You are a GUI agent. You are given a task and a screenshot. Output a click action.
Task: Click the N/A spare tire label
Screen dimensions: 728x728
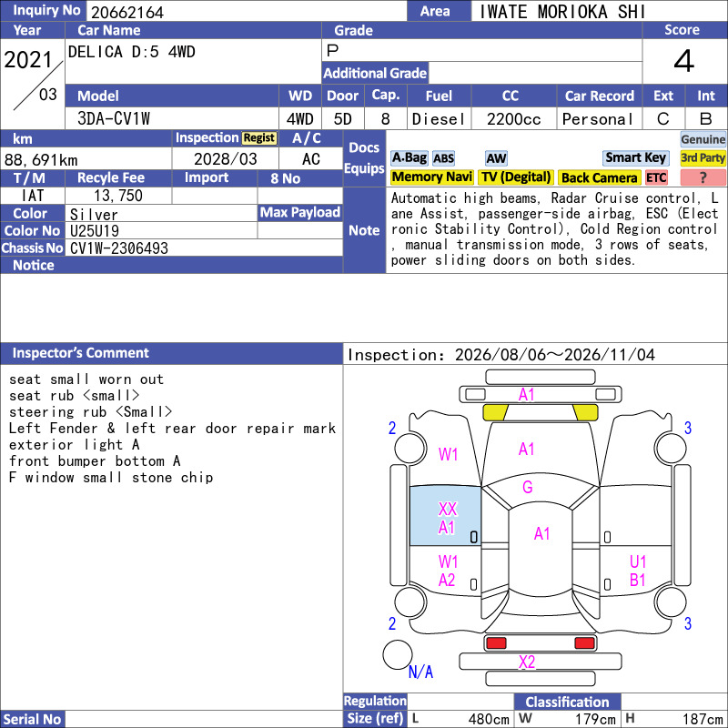click(x=420, y=672)
